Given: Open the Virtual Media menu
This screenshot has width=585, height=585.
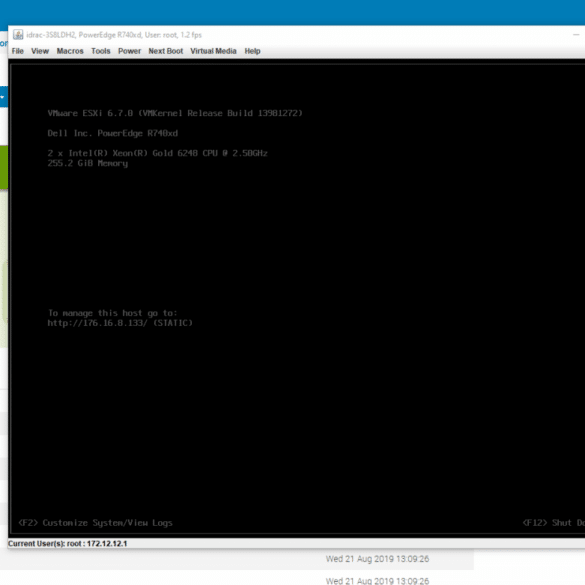Looking at the screenshot, I should click(213, 51).
